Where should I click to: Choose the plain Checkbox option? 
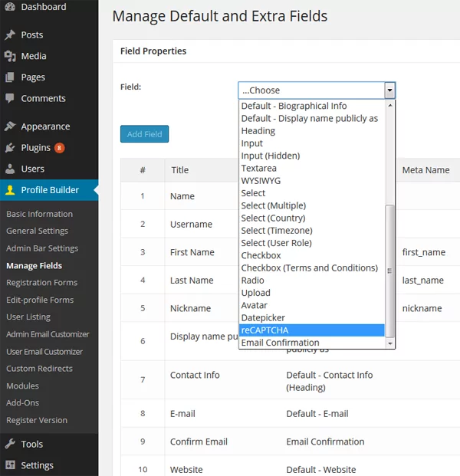pos(312,255)
